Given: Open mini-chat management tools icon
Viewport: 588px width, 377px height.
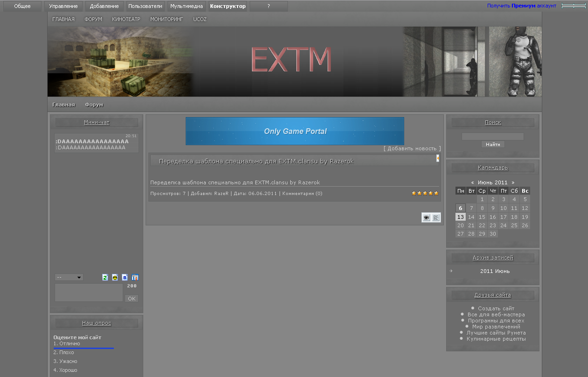Looking at the screenshot, I should (x=135, y=277).
